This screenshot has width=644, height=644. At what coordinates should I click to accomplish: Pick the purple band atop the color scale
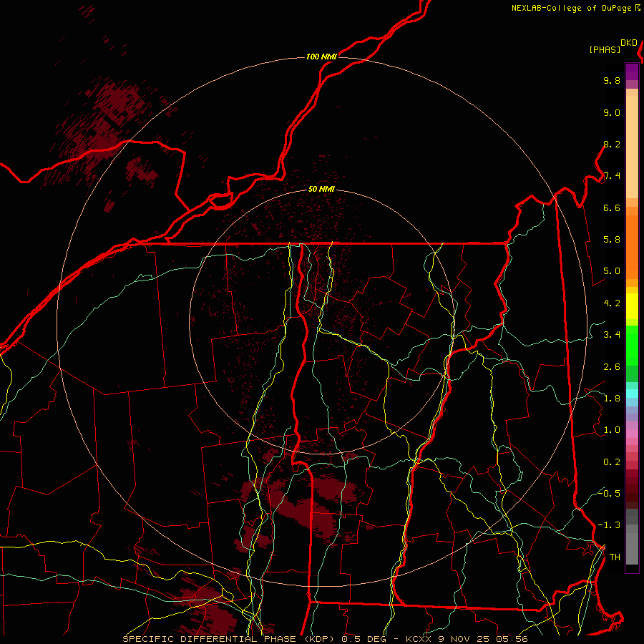coord(632,72)
